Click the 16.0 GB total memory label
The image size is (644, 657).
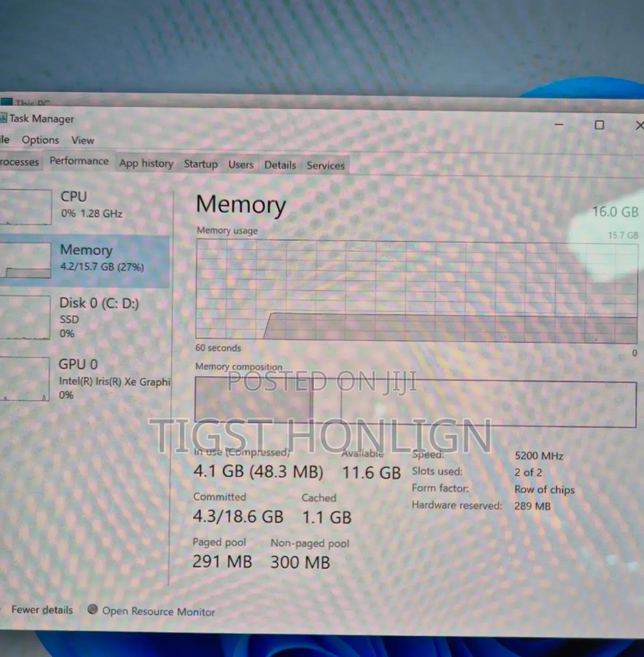click(615, 212)
